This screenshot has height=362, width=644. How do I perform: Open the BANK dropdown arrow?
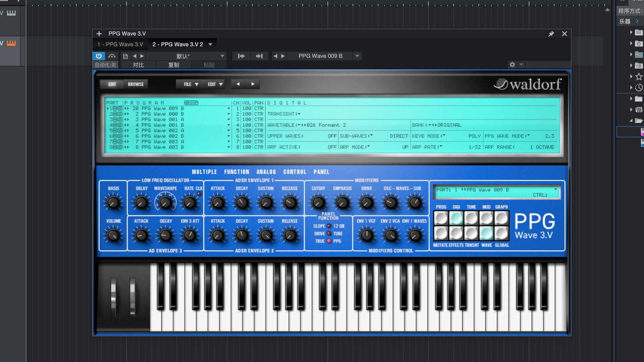click(430, 125)
